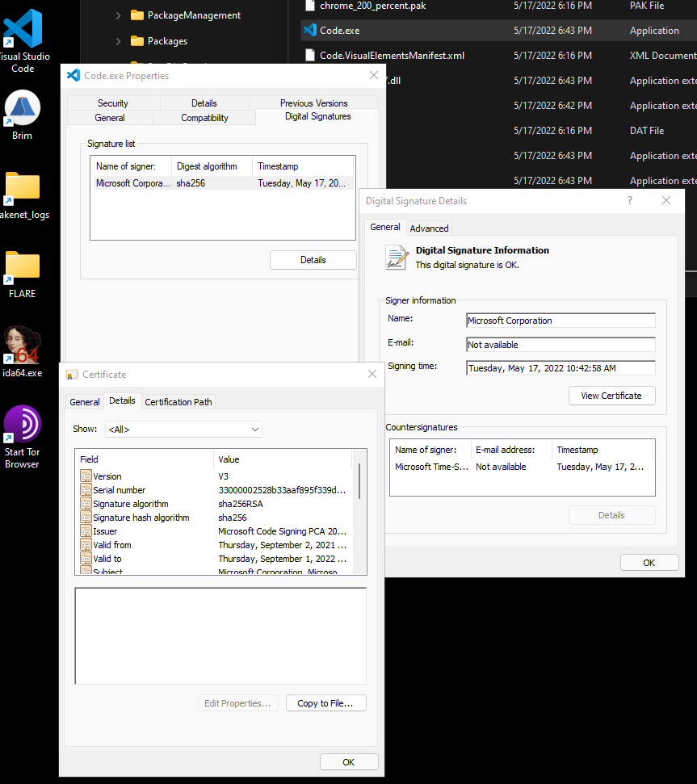Click Details button under Signature list

[313, 260]
